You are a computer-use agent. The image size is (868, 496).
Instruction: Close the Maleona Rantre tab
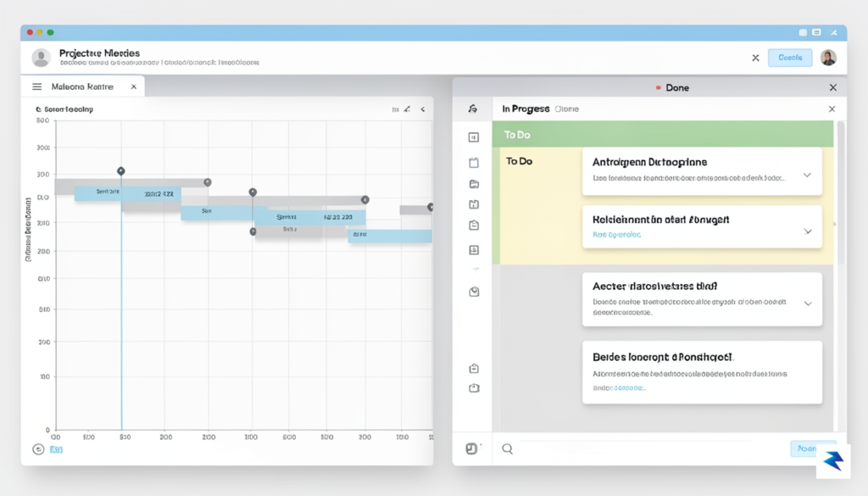coord(133,87)
